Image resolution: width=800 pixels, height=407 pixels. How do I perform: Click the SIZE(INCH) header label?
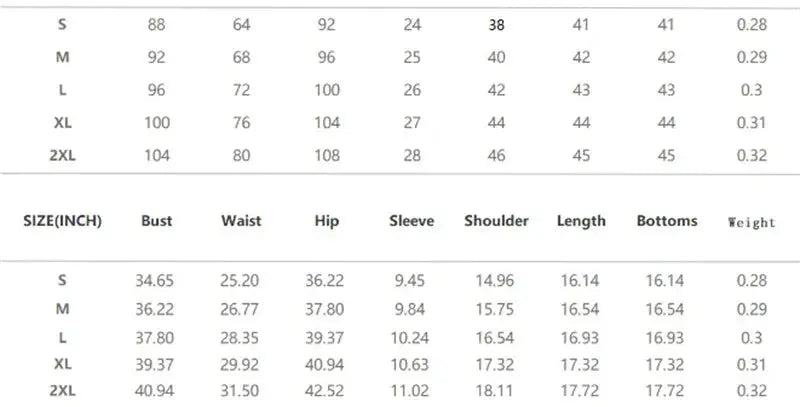tap(62, 221)
